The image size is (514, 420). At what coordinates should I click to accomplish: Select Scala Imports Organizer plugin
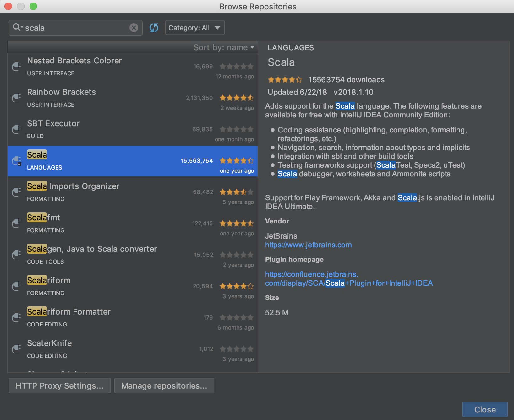[x=132, y=192]
